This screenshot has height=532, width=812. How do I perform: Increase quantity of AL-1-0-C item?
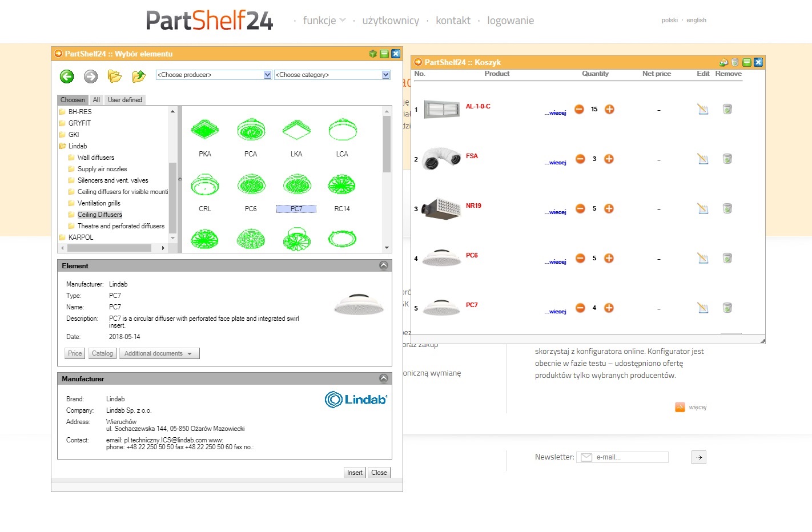[609, 109]
